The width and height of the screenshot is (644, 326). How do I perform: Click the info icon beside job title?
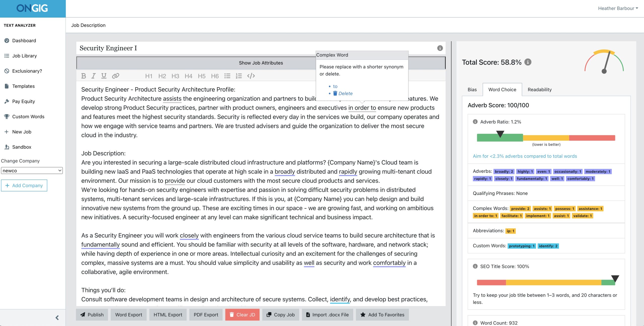pos(440,48)
